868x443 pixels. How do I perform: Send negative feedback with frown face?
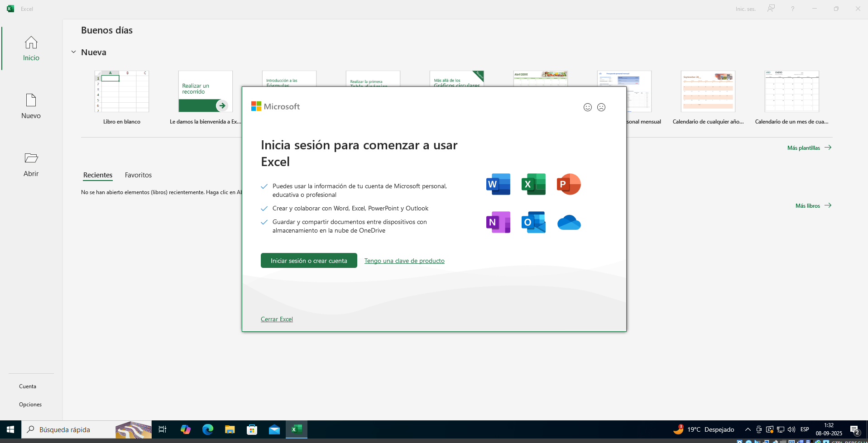pos(601,107)
